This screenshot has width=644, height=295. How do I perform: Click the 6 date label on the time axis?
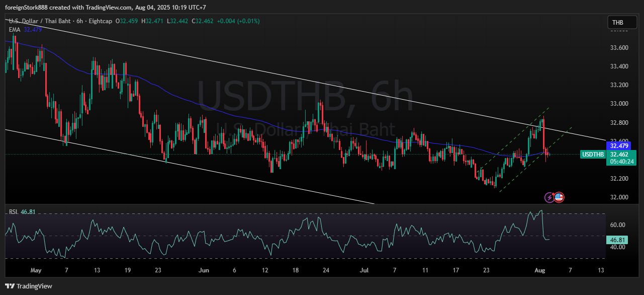coord(234,270)
